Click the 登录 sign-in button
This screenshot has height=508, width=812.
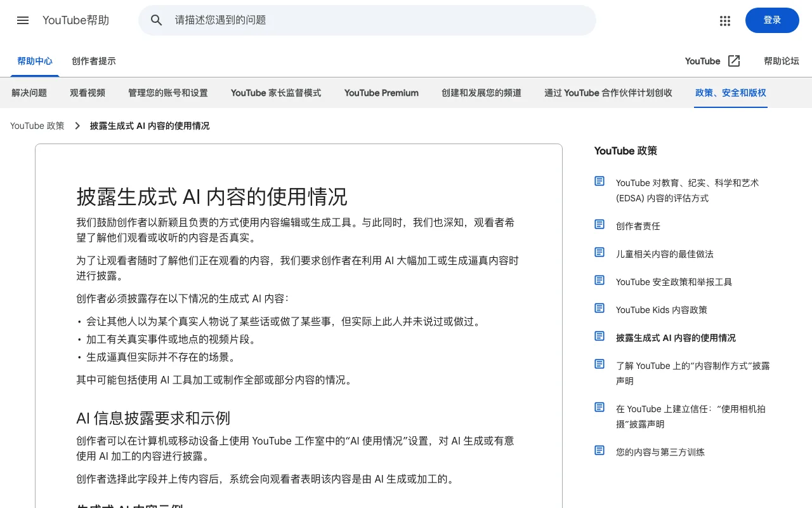[x=772, y=20]
